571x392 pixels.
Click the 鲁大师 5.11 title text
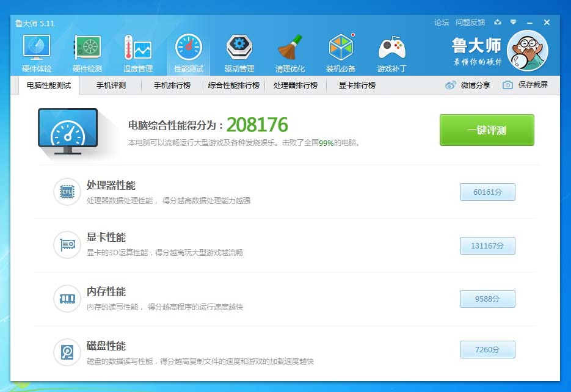pos(35,24)
